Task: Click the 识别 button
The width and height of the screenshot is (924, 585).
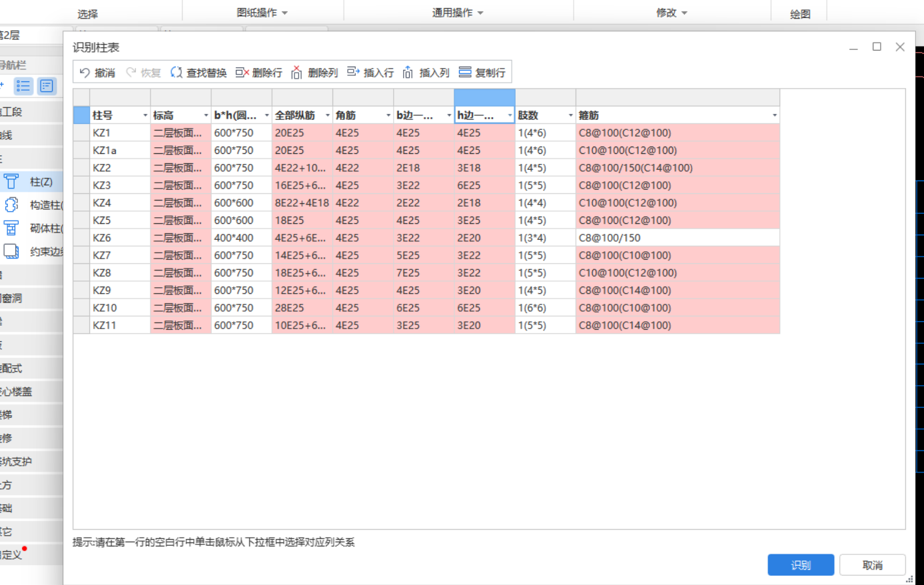Action: [801, 565]
